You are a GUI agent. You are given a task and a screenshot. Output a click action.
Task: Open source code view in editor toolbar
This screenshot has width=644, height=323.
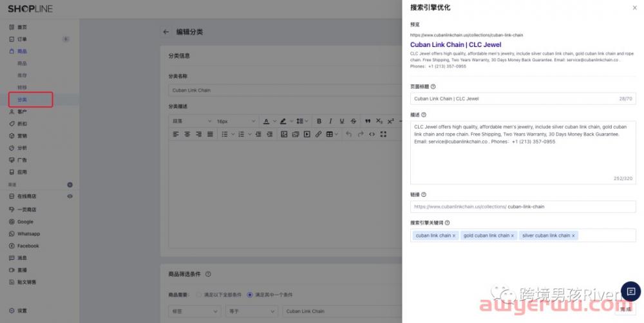pos(372,134)
